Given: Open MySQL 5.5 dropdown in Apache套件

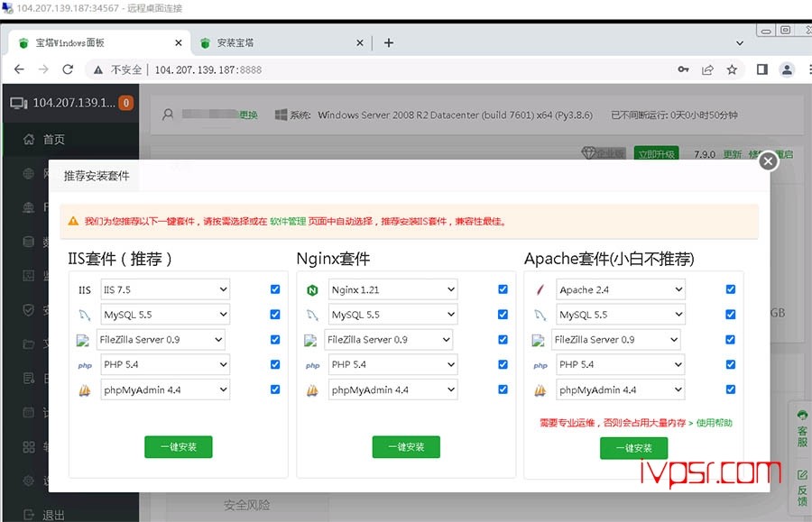Looking at the screenshot, I should click(621, 314).
